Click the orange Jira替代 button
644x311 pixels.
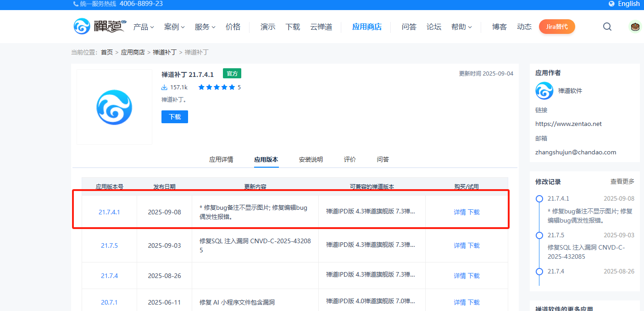point(557,27)
